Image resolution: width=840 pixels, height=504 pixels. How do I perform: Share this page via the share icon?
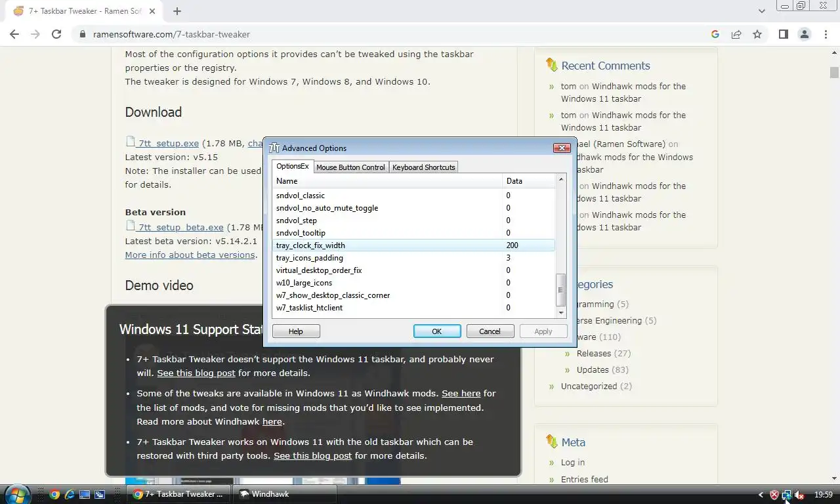736,34
